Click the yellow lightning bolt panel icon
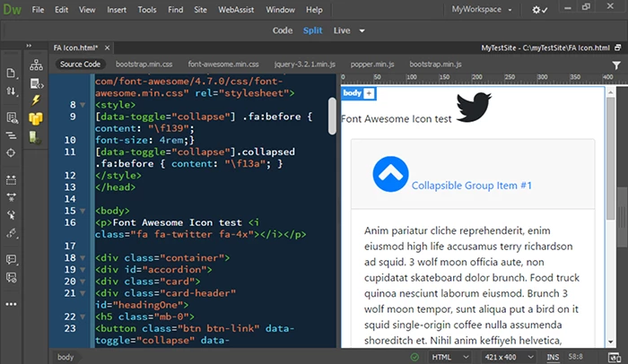Screen dimensions: 628x364 tap(36, 100)
